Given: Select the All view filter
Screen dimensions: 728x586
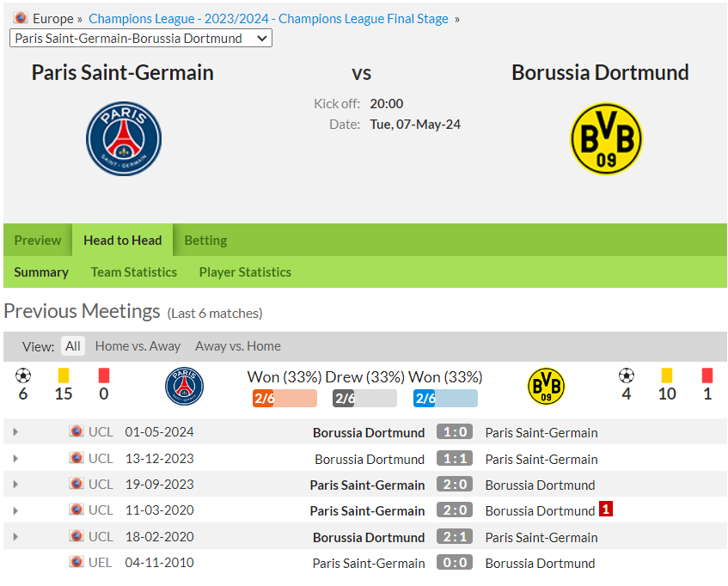Looking at the screenshot, I should [x=73, y=346].
